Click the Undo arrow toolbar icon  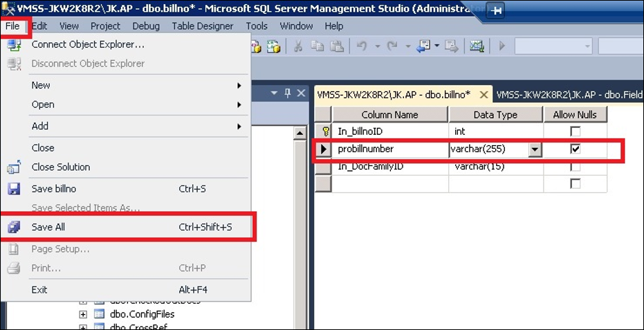(362, 46)
